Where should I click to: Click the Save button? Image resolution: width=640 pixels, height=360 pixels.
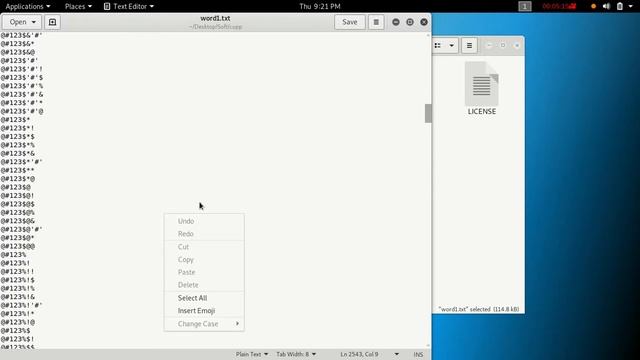[350, 22]
